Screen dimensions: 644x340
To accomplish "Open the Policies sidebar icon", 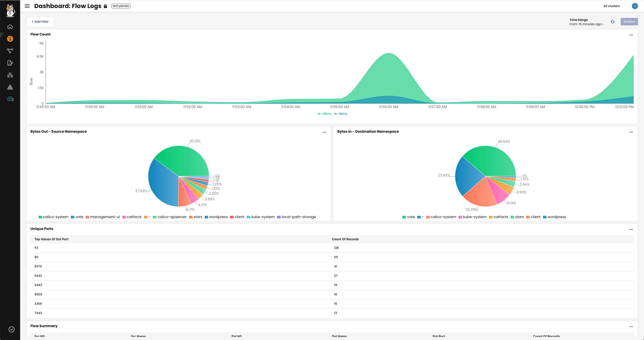I will [x=10, y=63].
